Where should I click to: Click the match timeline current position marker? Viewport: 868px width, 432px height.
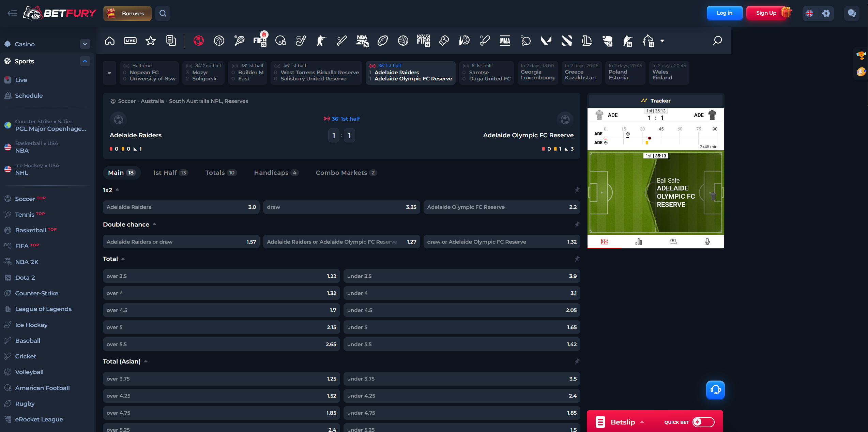click(x=650, y=138)
